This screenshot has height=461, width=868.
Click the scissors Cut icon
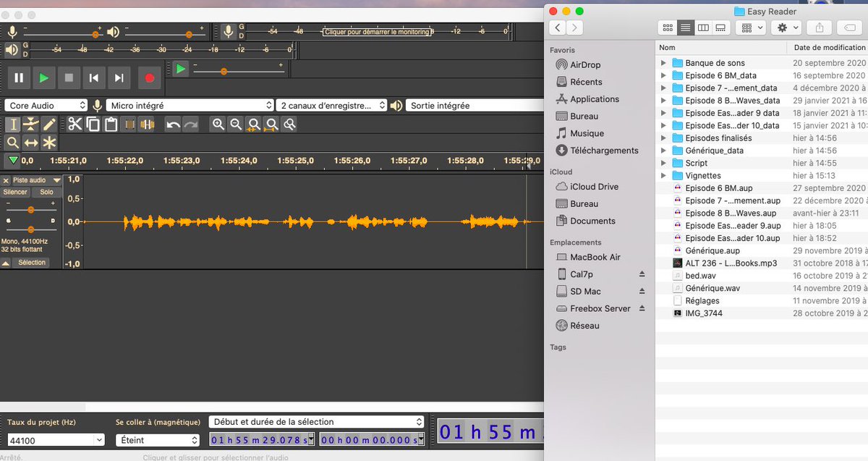tap(75, 124)
